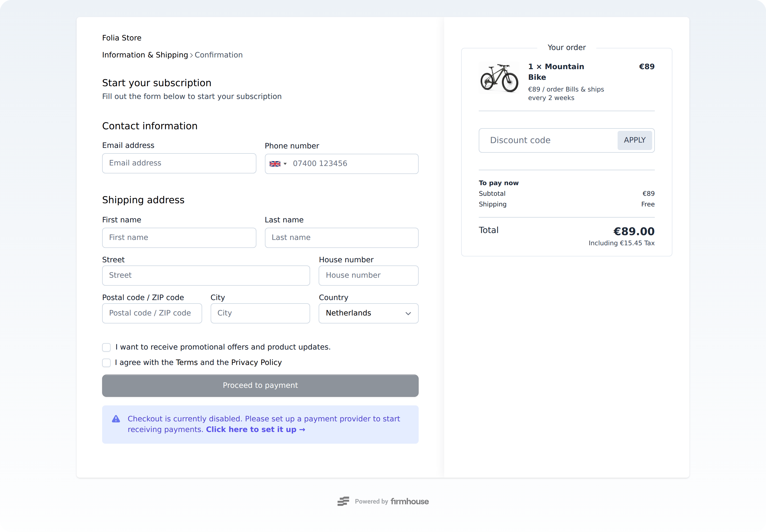This screenshot has height=532, width=766.
Task: Go to the Confirmation breadcrumb step
Action: tap(218, 55)
